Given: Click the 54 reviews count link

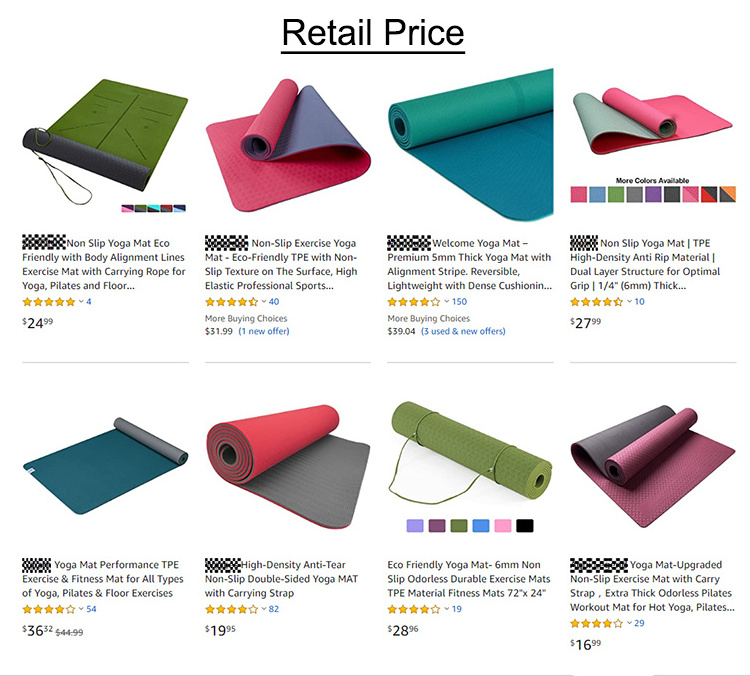Looking at the screenshot, I should click(x=91, y=609).
